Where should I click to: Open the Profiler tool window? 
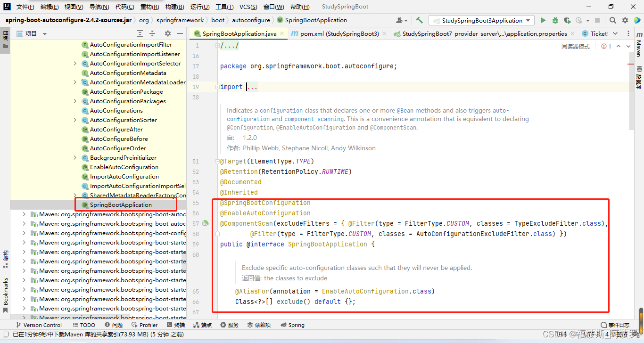[145, 325]
